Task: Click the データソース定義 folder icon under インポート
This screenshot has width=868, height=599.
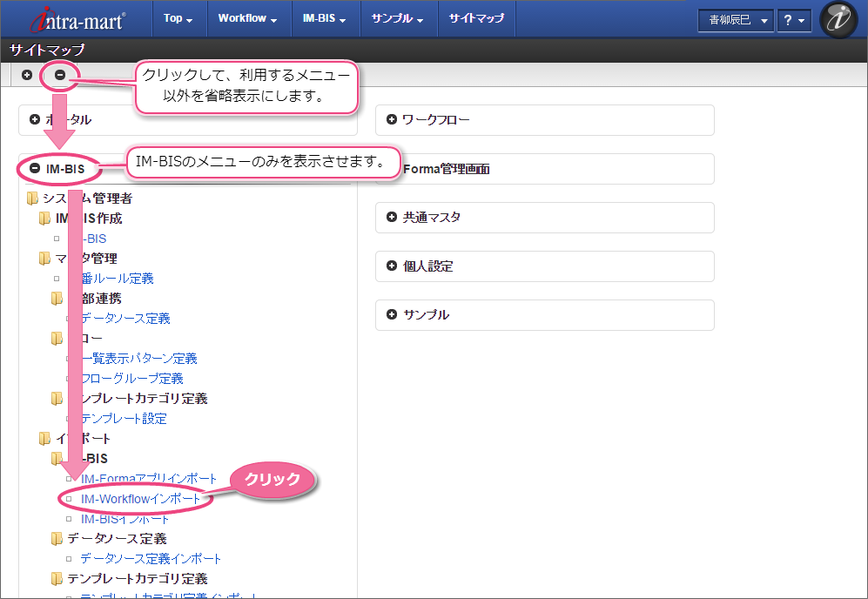Action: click(x=57, y=538)
